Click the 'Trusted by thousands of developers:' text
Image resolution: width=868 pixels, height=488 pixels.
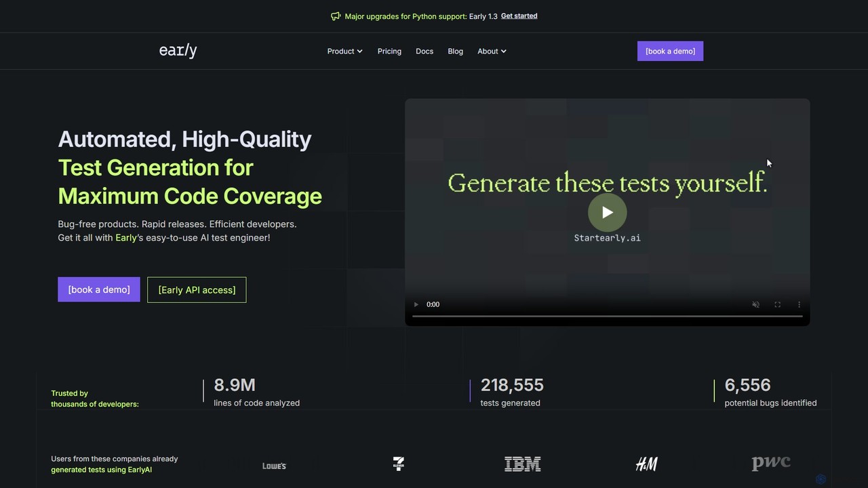pyautogui.click(x=95, y=399)
